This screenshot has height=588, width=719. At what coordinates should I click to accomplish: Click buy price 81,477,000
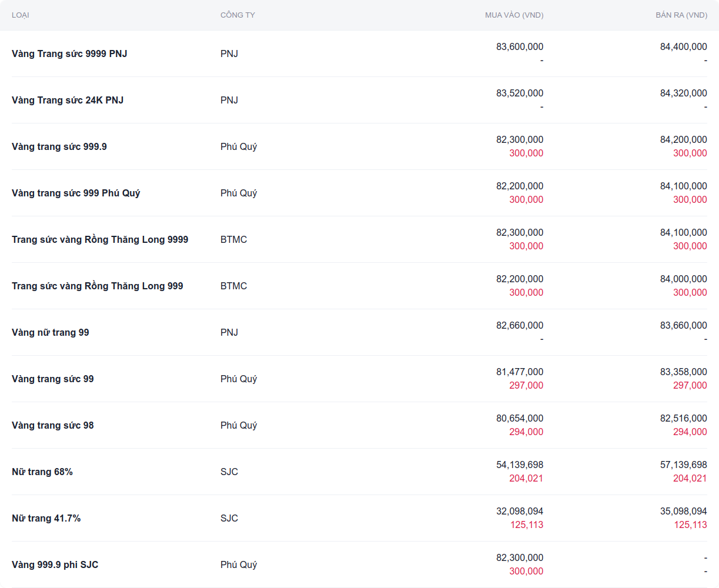pos(520,372)
